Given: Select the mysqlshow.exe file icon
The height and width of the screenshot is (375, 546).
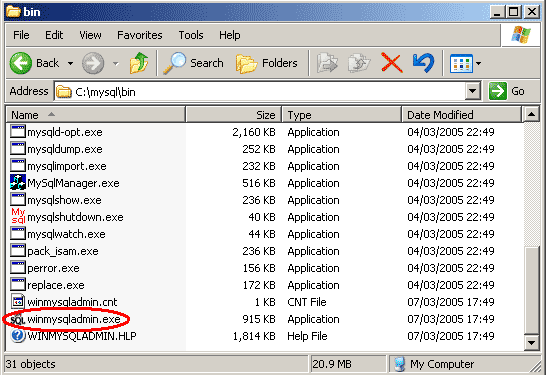Looking at the screenshot, I should tap(18, 200).
